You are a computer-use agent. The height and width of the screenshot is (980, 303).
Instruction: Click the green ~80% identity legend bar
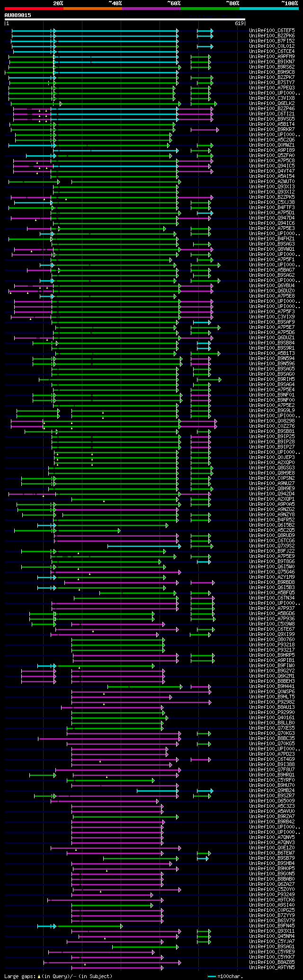[x=210, y=9]
